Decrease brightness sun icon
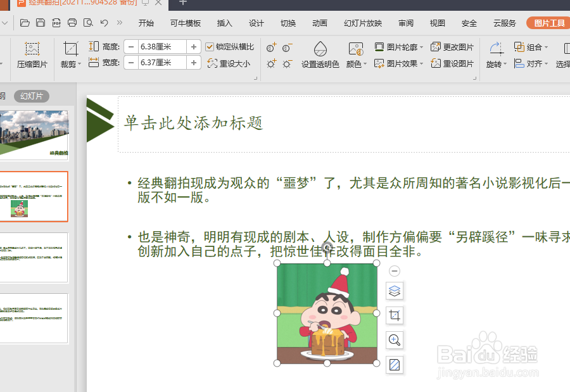Image resolution: width=570 pixels, height=392 pixels. pos(287,63)
